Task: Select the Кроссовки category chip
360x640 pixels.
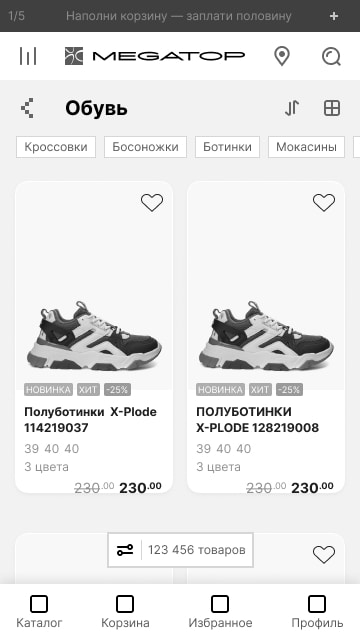Action: [x=56, y=147]
